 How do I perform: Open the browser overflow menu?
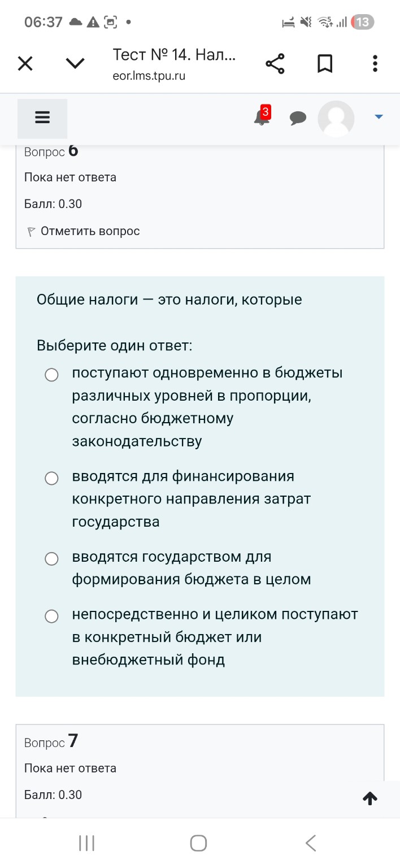[x=375, y=63]
